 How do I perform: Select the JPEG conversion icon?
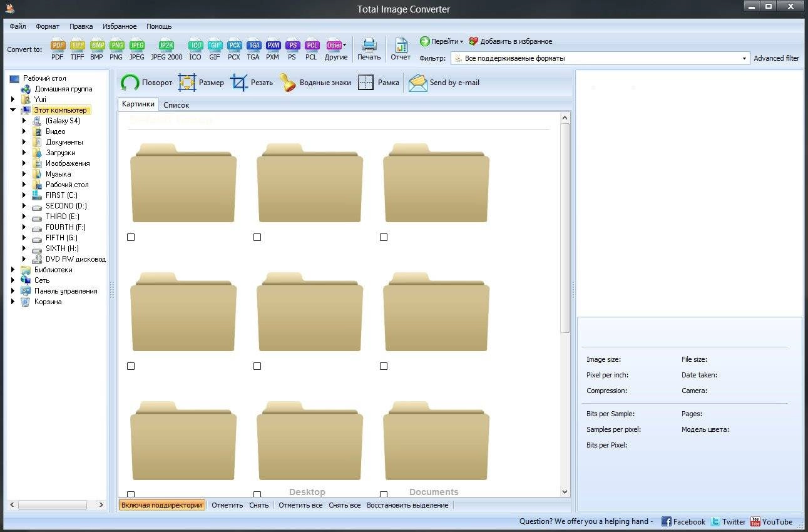(136, 49)
